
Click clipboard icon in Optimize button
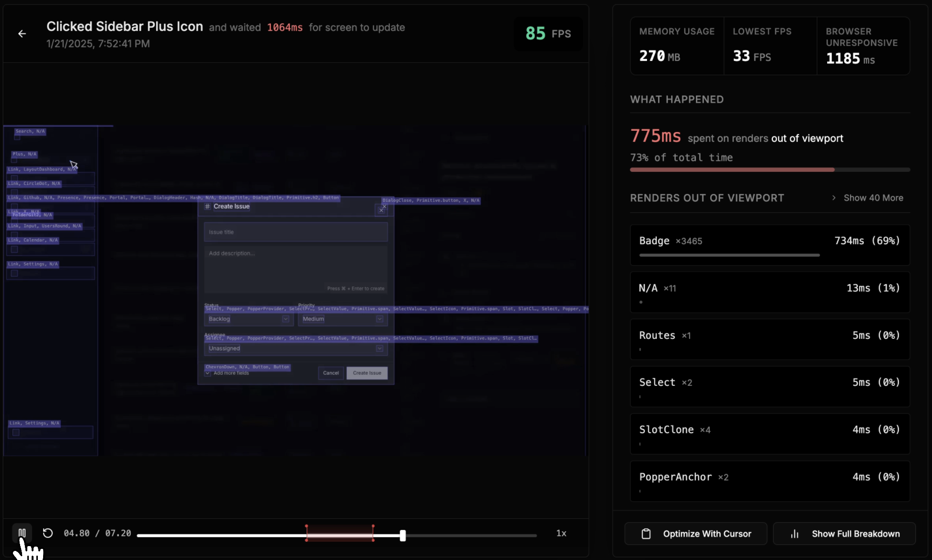(x=646, y=534)
